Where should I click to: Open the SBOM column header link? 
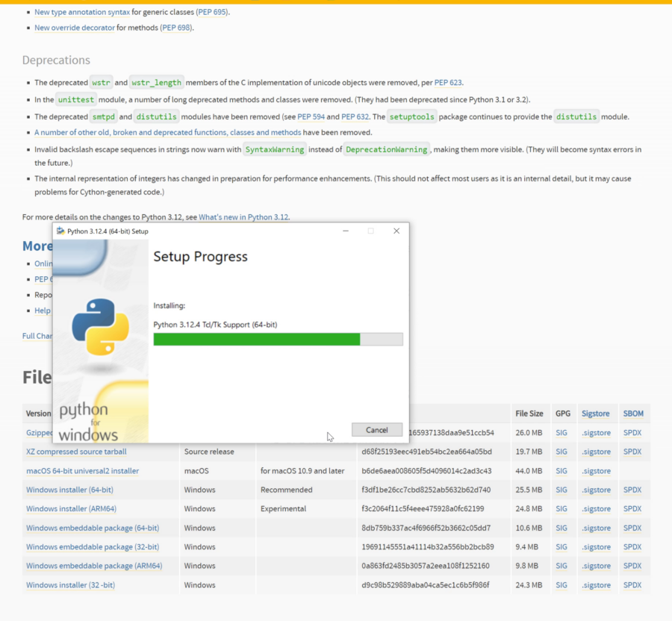click(633, 414)
